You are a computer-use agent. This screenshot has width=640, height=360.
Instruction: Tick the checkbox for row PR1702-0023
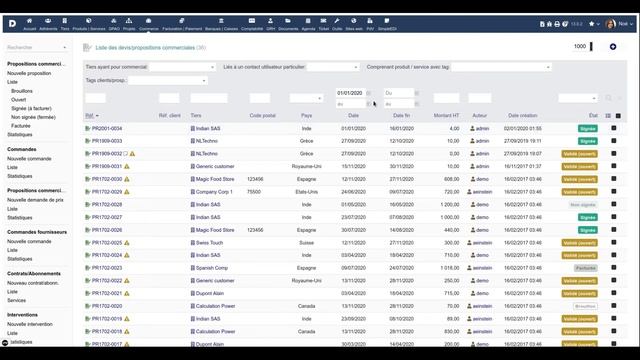point(613,268)
